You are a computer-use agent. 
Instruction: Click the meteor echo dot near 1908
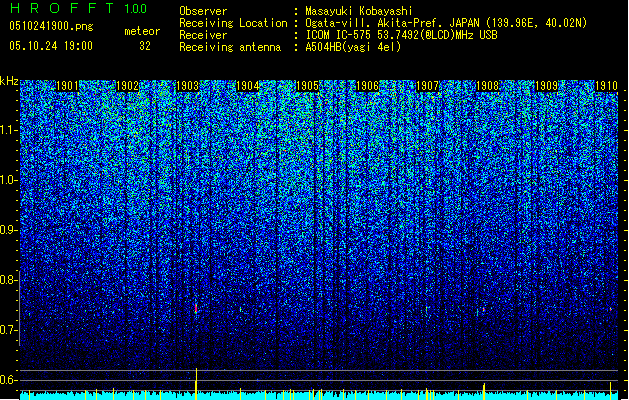484,310
